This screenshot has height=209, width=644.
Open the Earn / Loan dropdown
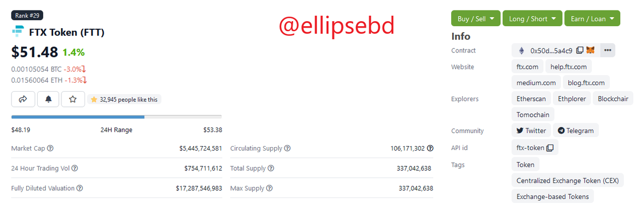pyautogui.click(x=592, y=19)
